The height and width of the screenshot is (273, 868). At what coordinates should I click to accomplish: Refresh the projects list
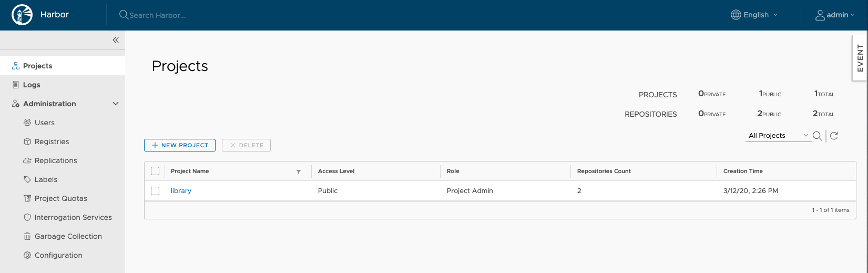[x=834, y=136]
